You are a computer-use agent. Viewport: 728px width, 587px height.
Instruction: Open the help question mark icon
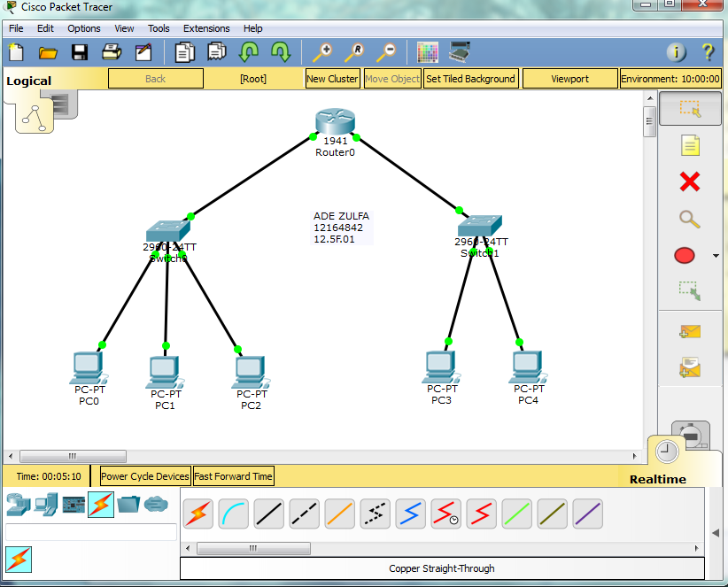(708, 52)
